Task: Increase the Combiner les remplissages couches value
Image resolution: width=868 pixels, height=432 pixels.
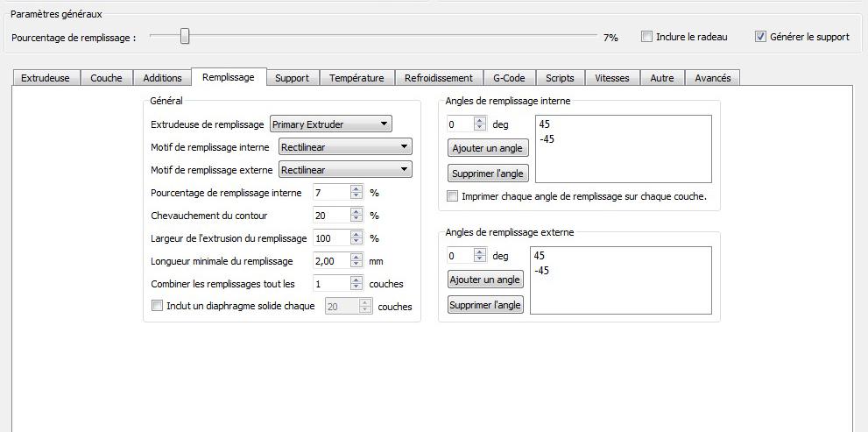Action: tap(357, 280)
